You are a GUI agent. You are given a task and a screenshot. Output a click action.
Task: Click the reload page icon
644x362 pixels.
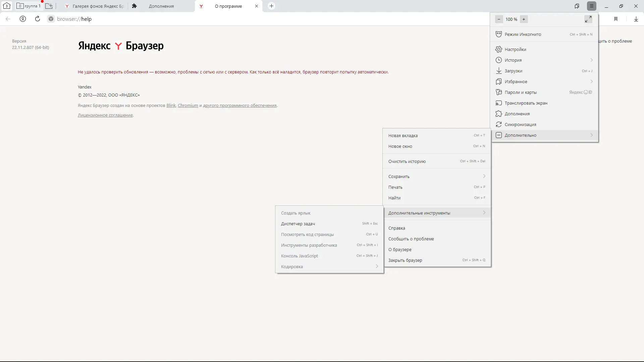pos(38,19)
